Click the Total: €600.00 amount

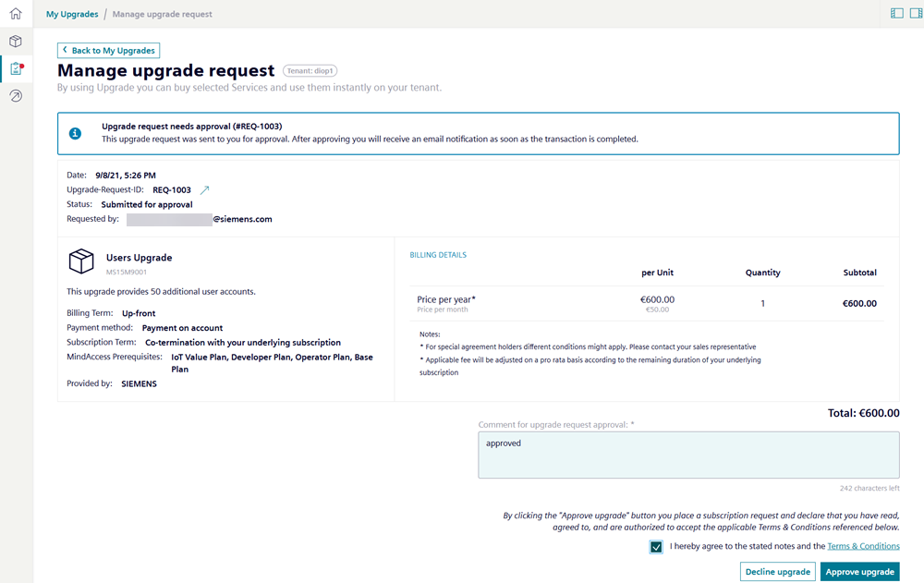click(863, 413)
